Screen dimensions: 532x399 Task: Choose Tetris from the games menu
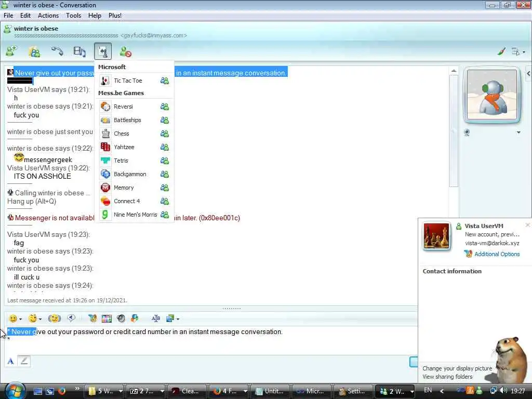click(x=121, y=161)
